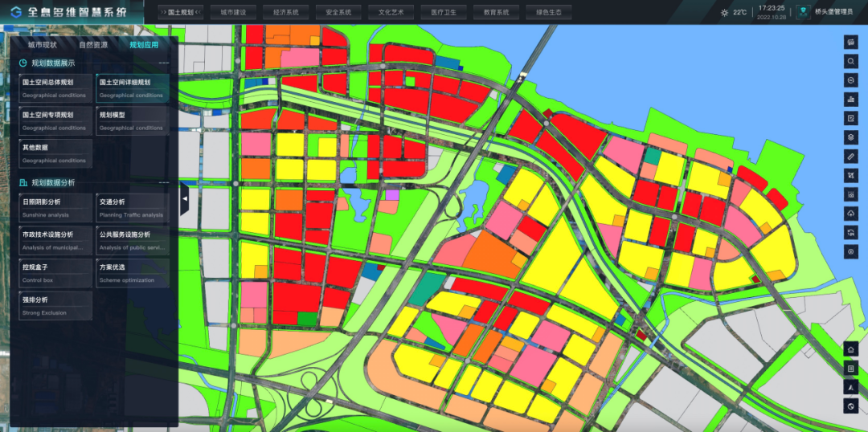
Task: Switch to the 自然资源 tab
Action: pyautogui.click(x=93, y=45)
